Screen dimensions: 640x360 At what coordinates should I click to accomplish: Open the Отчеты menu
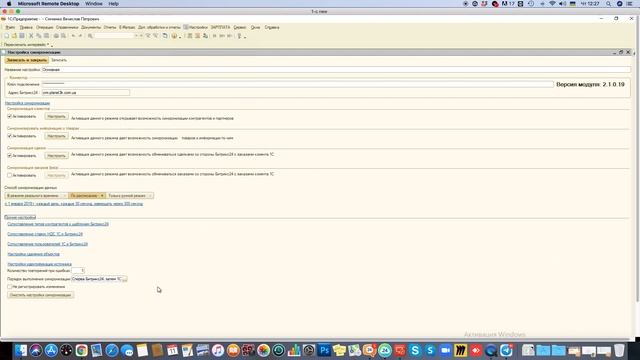pyautogui.click(x=110, y=27)
